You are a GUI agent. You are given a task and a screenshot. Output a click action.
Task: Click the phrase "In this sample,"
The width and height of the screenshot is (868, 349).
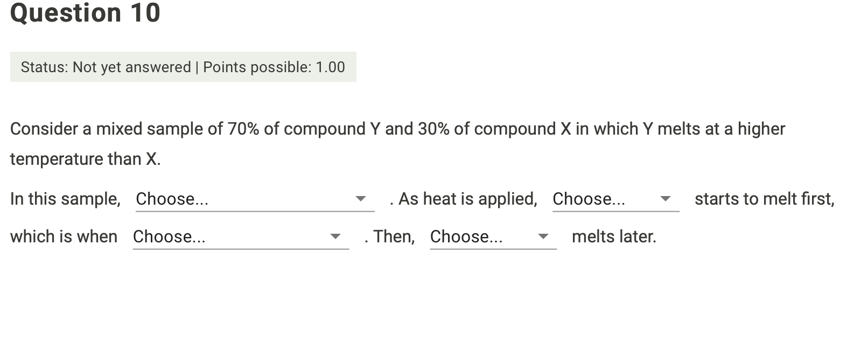(65, 199)
